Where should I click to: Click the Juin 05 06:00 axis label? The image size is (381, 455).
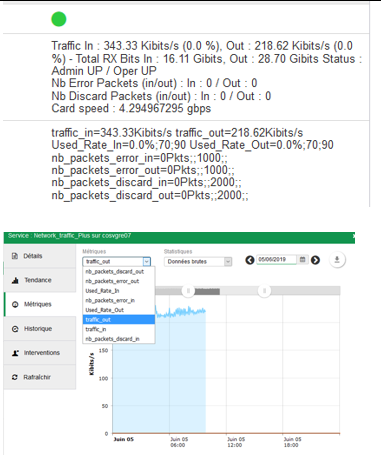[x=179, y=442]
